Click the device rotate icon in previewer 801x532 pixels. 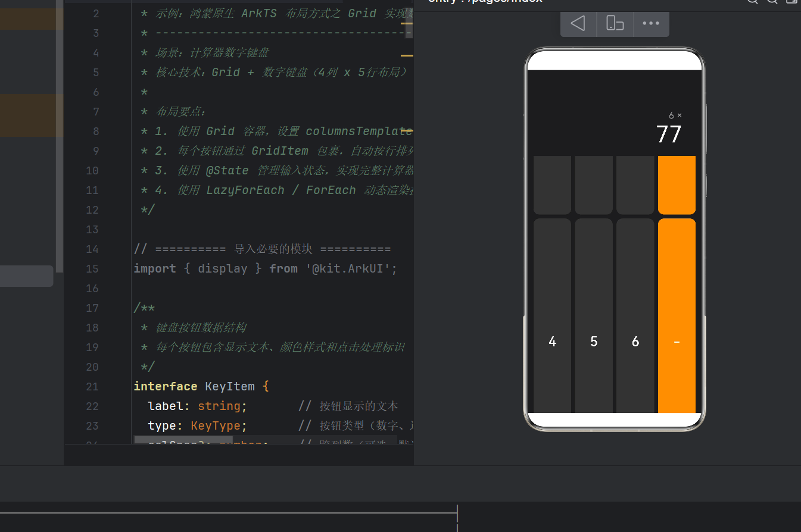[x=615, y=23]
